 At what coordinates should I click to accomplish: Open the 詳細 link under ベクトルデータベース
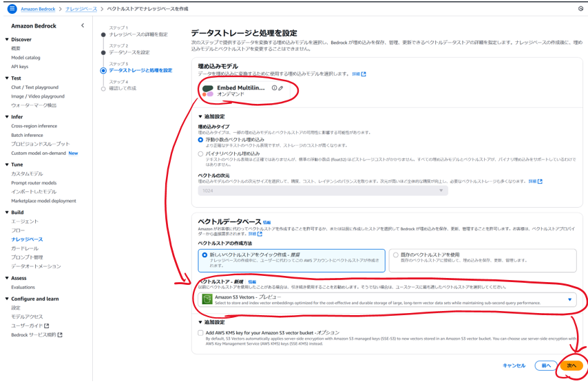click(x=255, y=234)
